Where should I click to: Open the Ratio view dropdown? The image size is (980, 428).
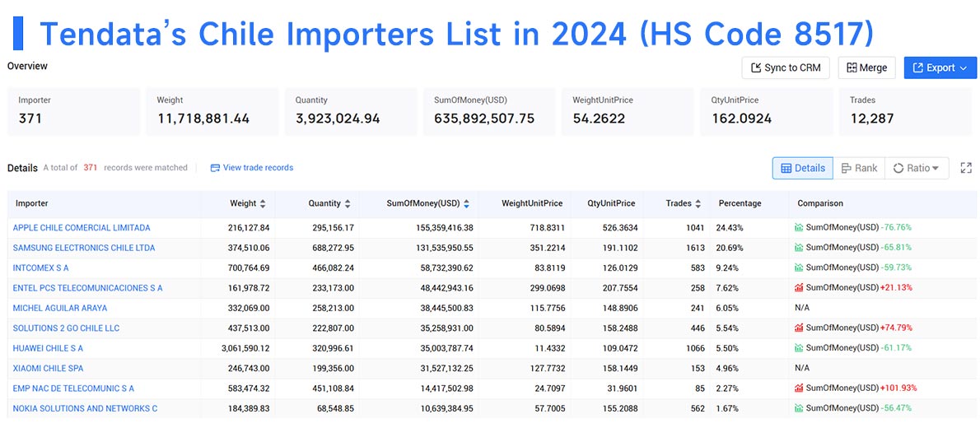pyautogui.click(x=917, y=168)
